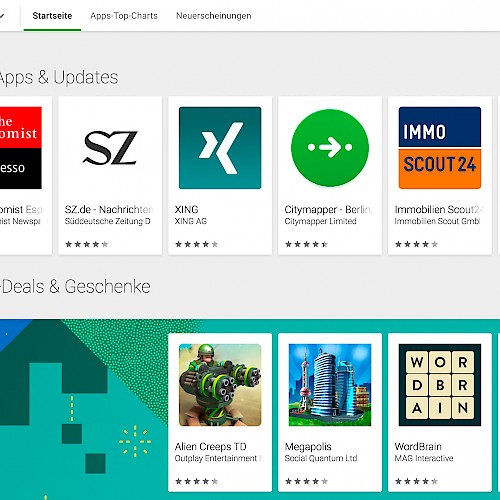Click the 'omist Esp' title in Economist card
Viewport: 500px width, 500px height.
[x=22, y=209]
